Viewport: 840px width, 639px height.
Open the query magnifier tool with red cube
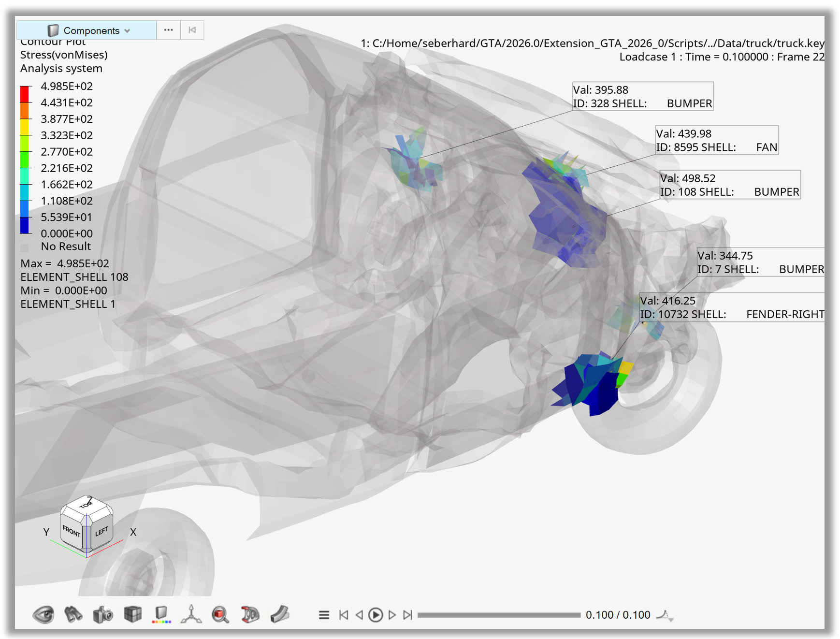(x=220, y=614)
